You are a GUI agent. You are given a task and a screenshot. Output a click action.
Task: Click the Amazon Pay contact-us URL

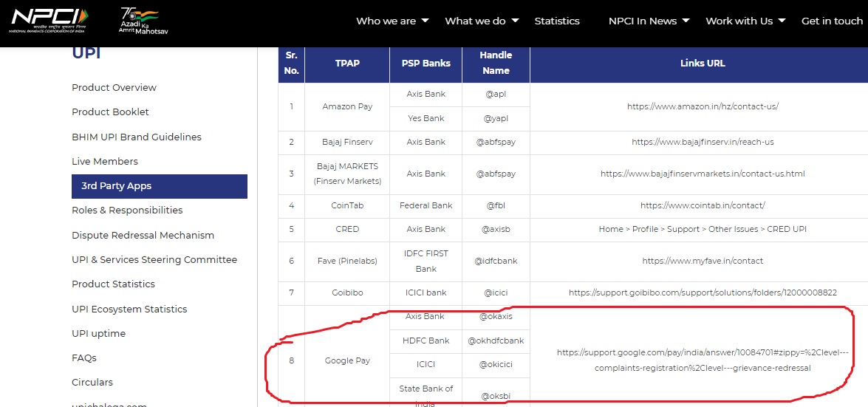click(x=703, y=106)
